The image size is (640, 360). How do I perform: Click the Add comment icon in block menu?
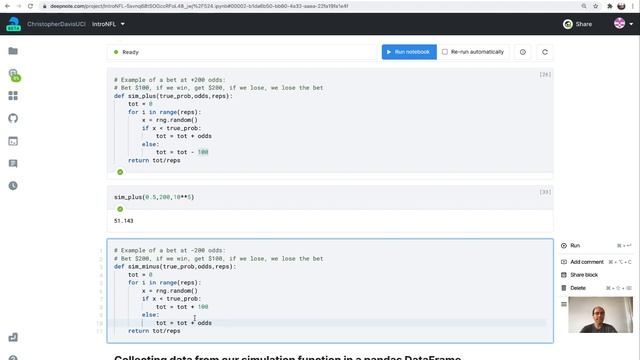(564, 262)
